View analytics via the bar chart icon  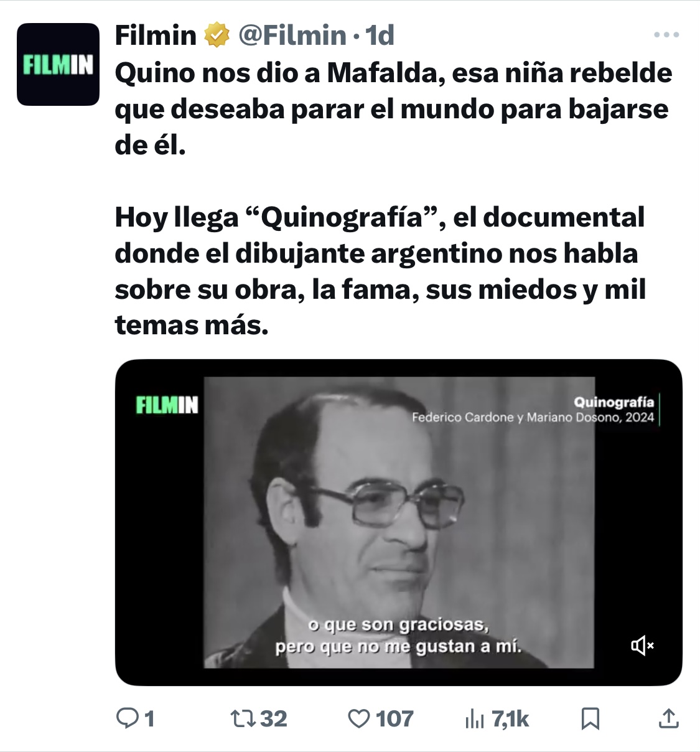[x=474, y=720]
